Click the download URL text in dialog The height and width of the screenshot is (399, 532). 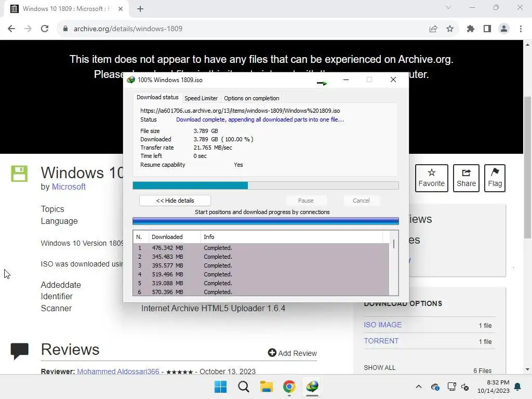point(240,111)
